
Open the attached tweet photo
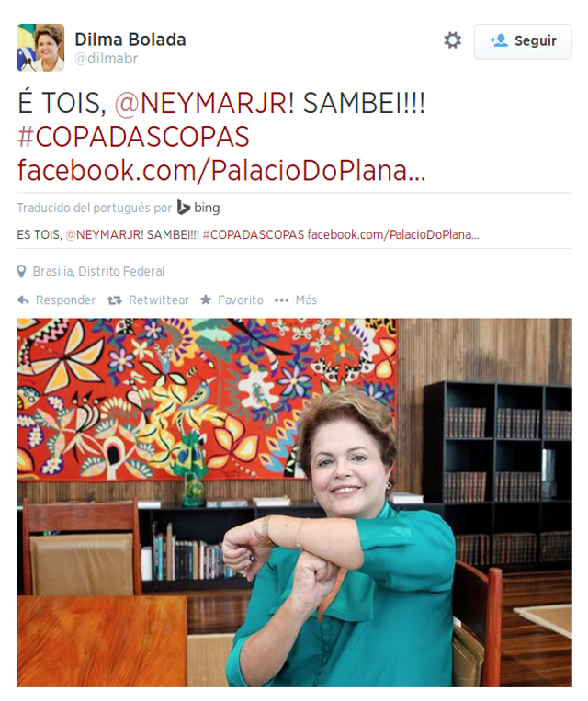click(294, 503)
